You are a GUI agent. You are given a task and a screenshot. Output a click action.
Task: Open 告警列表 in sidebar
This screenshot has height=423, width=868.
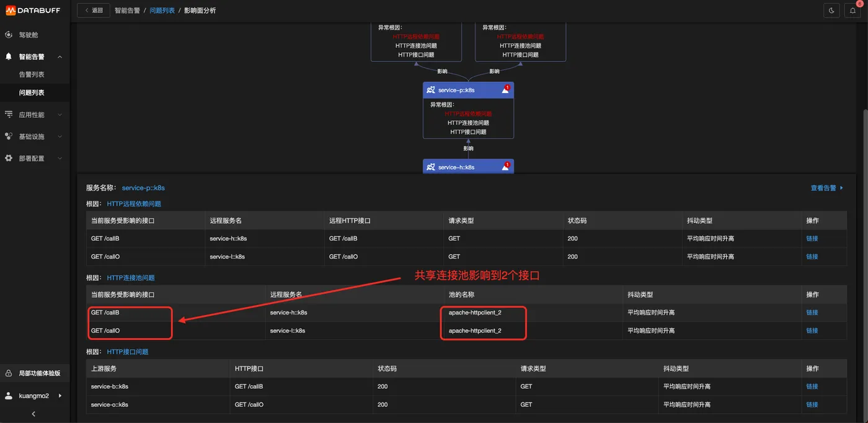coord(32,74)
